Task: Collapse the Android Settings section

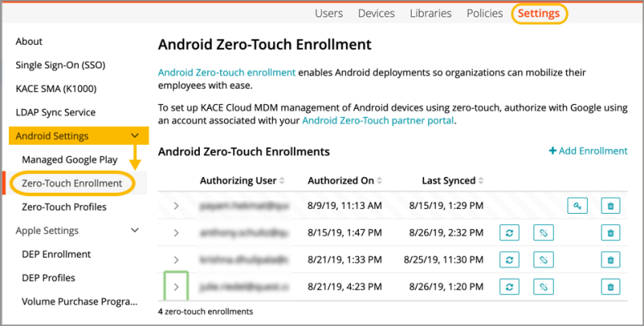Action: (x=135, y=136)
